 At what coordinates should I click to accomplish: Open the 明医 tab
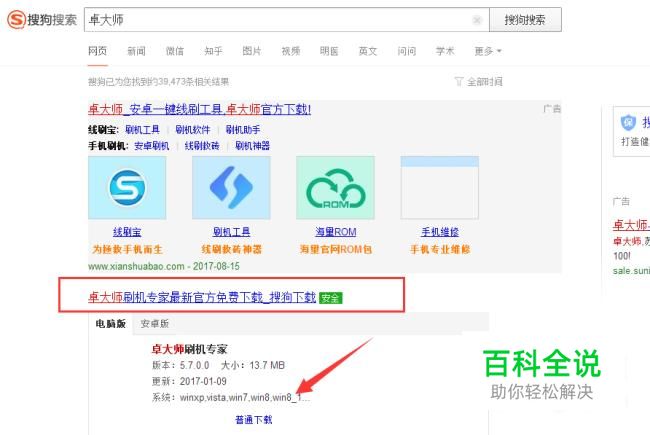point(329,51)
